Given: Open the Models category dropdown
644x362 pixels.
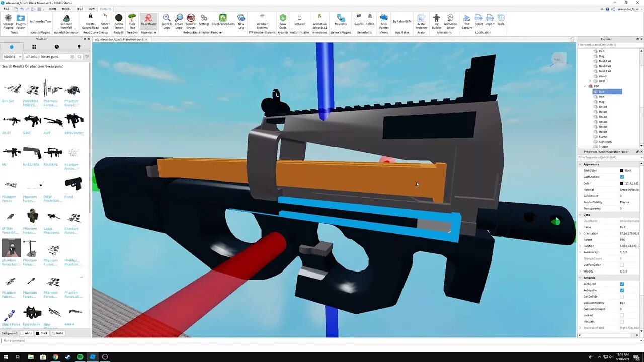Looking at the screenshot, I should [x=13, y=57].
